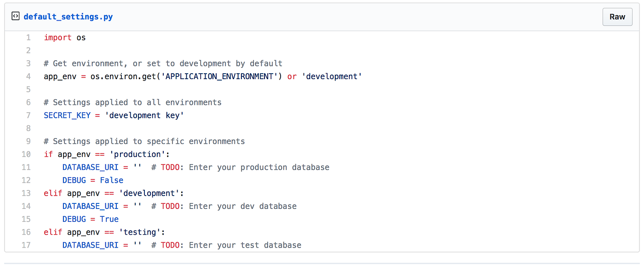Click line number 12 in the gutter
The width and height of the screenshot is (644, 266).
coord(26,180)
